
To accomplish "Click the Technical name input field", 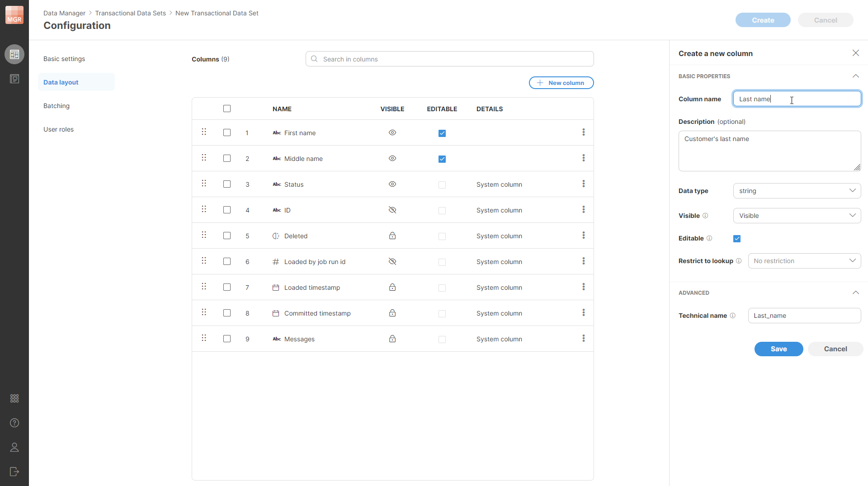I will click(804, 315).
